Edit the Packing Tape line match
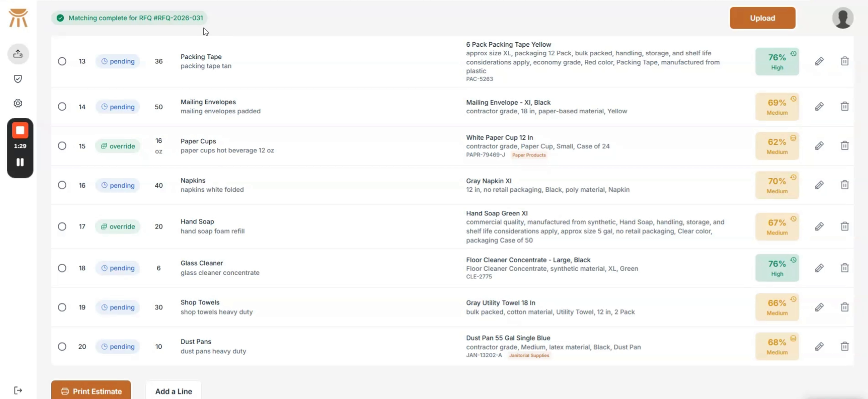Image resolution: width=868 pixels, height=399 pixels. [819, 61]
